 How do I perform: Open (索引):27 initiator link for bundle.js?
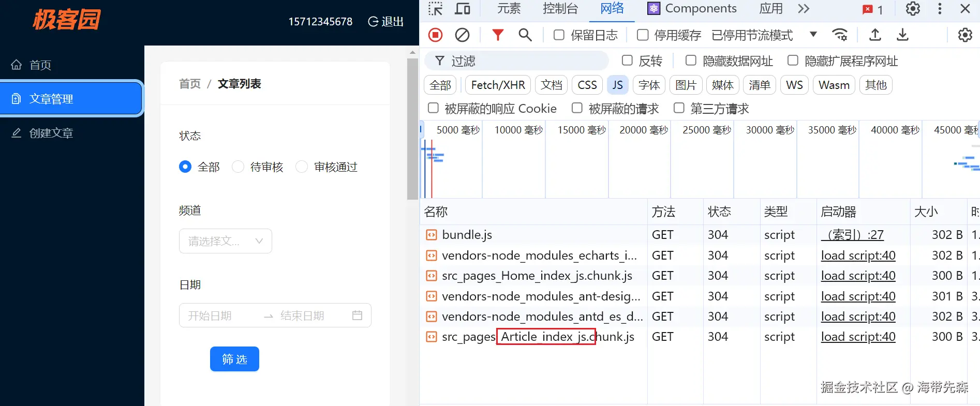coord(852,235)
